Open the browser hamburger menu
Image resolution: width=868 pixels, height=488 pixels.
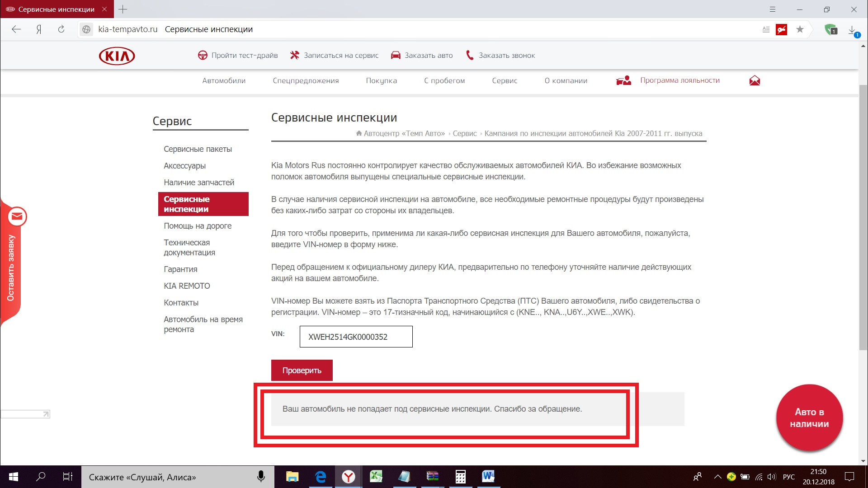(773, 9)
